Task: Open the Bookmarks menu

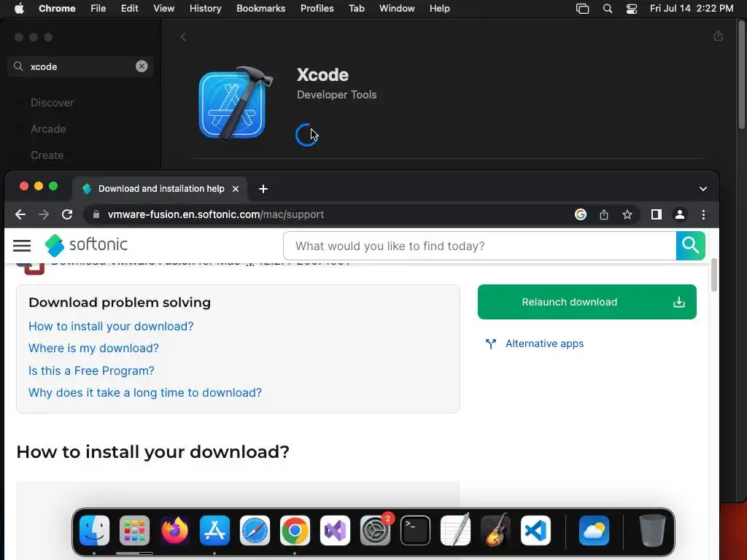Action: tap(261, 9)
